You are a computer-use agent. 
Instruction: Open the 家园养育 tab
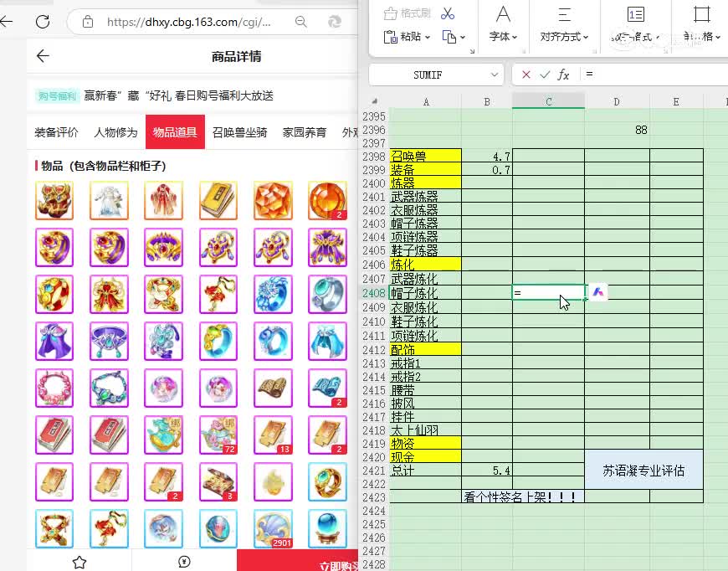point(305,132)
